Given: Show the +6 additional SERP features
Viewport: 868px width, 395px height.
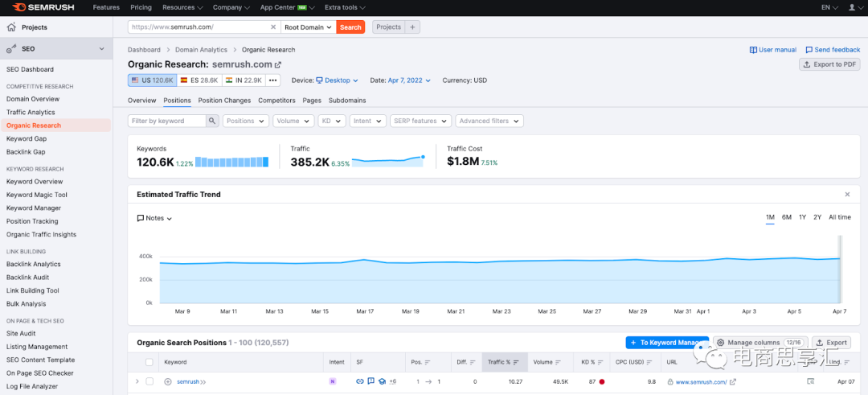Looking at the screenshot, I should [x=392, y=381].
